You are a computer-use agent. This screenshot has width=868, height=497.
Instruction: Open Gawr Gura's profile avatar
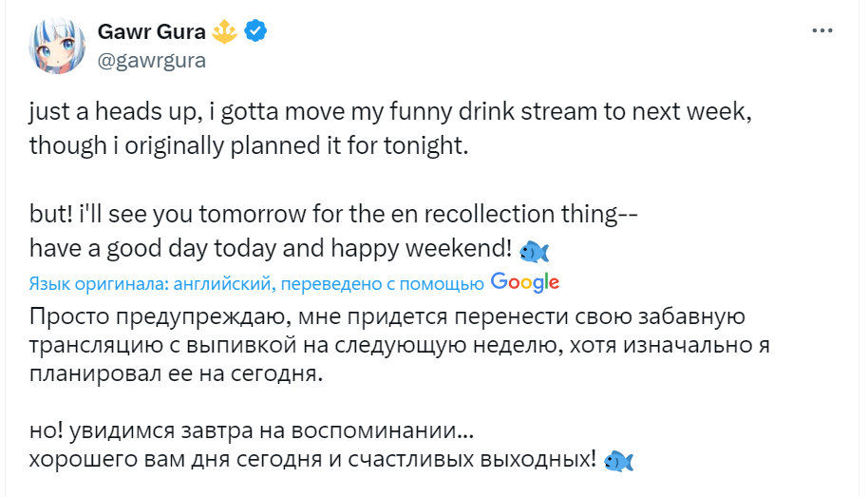[x=57, y=45]
